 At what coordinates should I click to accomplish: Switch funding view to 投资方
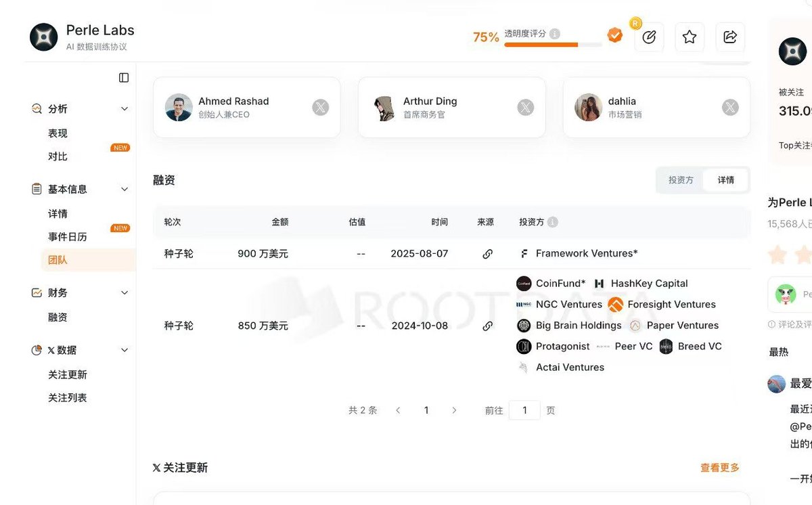point(681,180)
